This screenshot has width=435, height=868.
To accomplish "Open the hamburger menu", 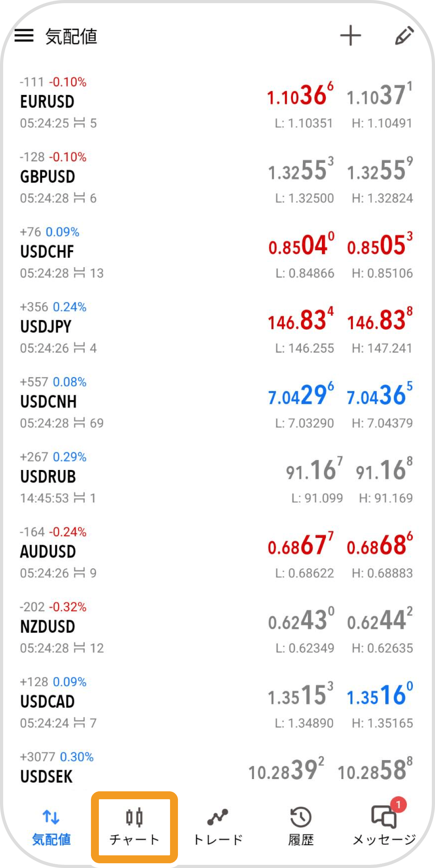I will pyautogui.click(x=24, y=36).
